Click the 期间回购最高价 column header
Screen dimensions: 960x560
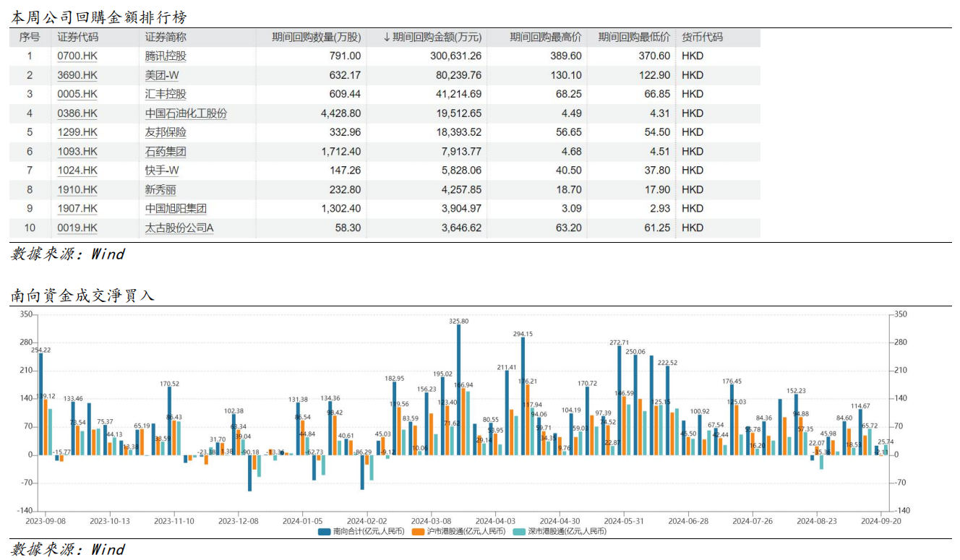coord(546,38)
